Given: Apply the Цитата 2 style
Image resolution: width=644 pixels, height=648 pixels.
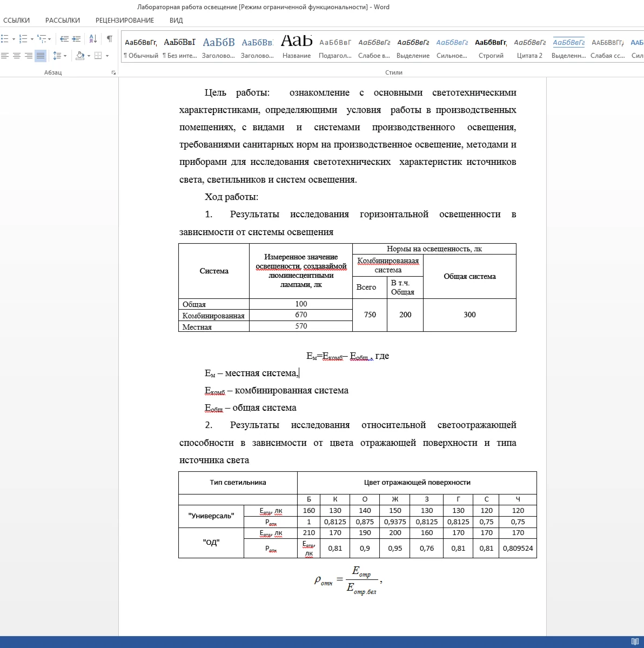Looking at the screenshot, I should 529,48.
